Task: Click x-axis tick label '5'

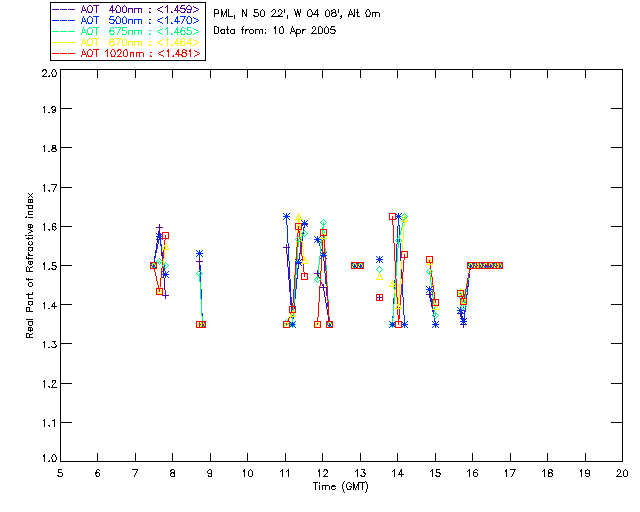Action: [x=60, y=473]
